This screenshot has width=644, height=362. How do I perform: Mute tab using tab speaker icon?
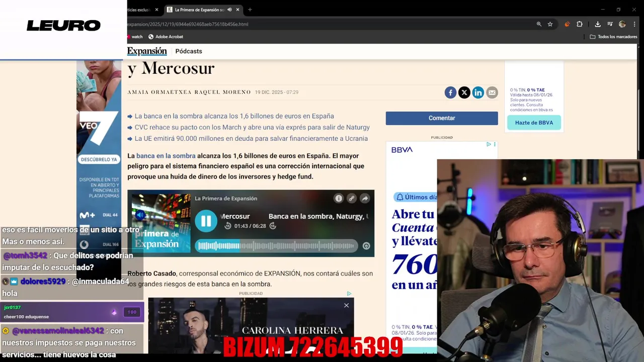pyautogui.click(x=229, y=10)
